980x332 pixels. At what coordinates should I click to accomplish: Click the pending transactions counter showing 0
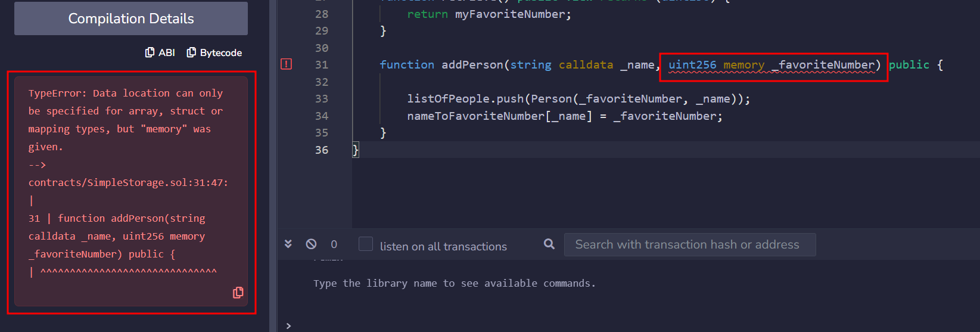[334, 244]
